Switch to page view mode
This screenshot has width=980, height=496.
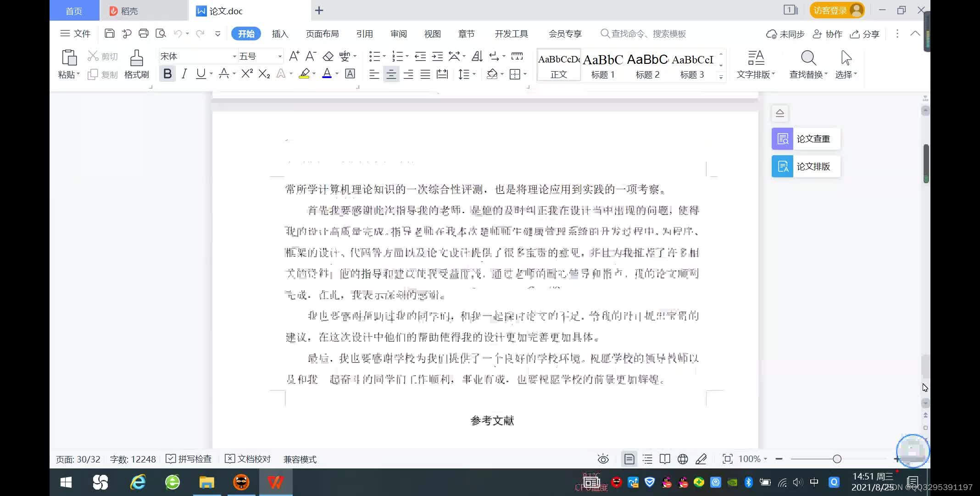(x=629, y=459)
